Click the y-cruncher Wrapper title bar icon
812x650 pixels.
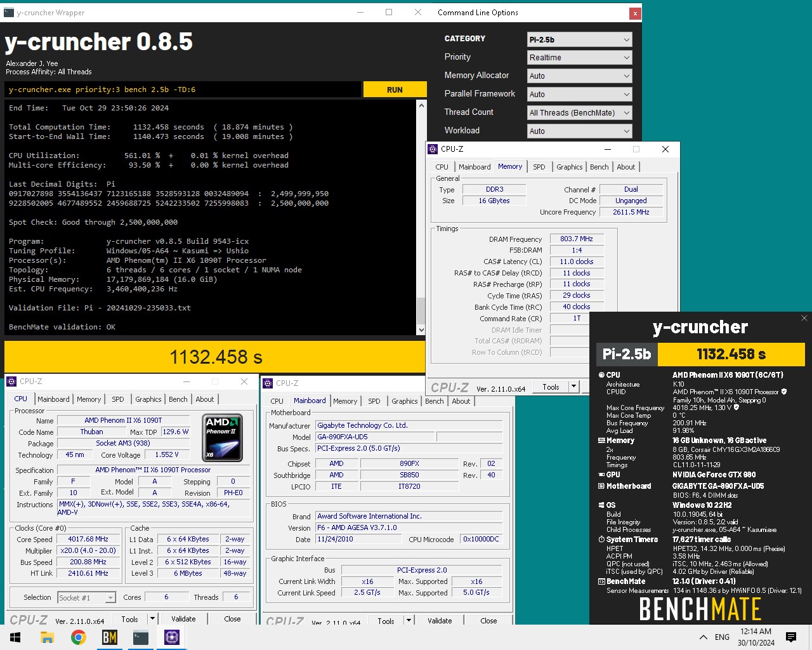(8, 12)
